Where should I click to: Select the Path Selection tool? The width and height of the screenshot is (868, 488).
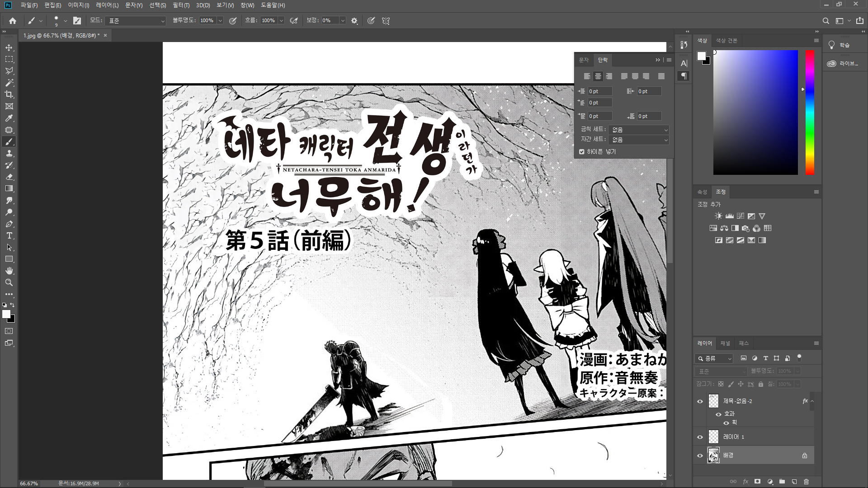[9, 247]
